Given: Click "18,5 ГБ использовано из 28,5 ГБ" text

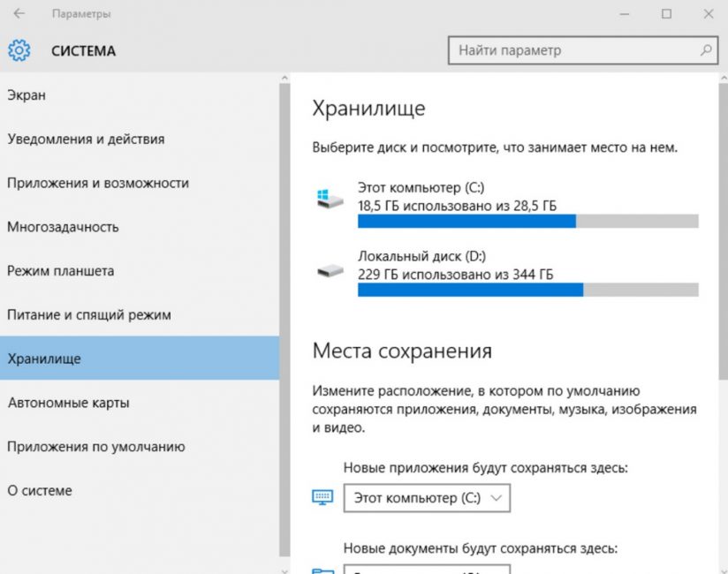Looking at the screenshot, I should (x=457, y=206).
